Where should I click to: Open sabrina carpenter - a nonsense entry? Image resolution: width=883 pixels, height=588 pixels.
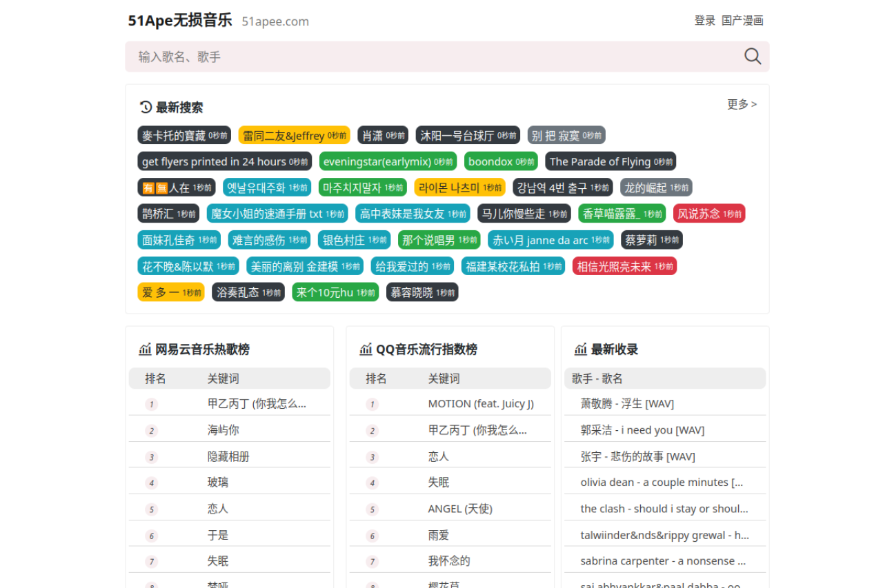click(x=663, y=561)
